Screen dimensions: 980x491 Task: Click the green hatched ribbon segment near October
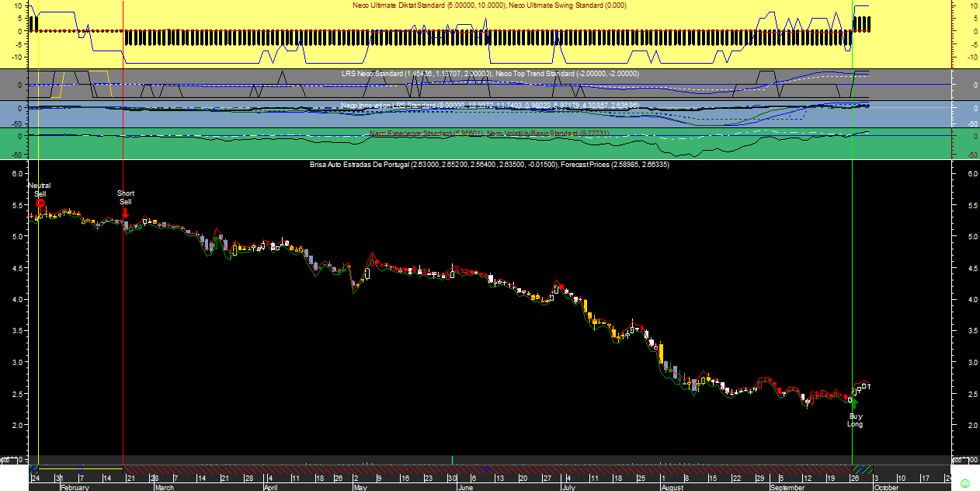pyautogui.click(x=862, y=469)
